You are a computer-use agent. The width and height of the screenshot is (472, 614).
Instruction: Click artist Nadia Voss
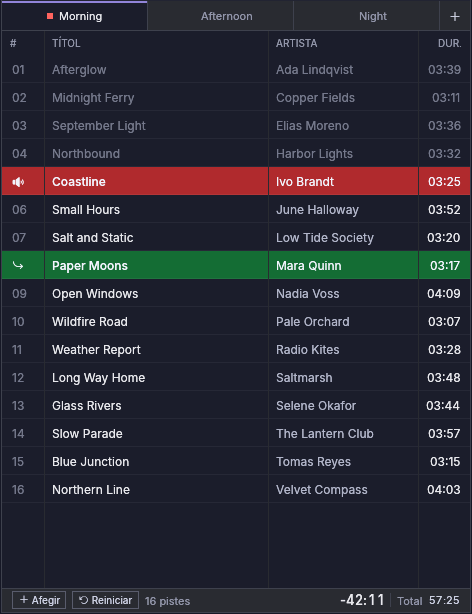pyautogui.click(x=307, y=293)
